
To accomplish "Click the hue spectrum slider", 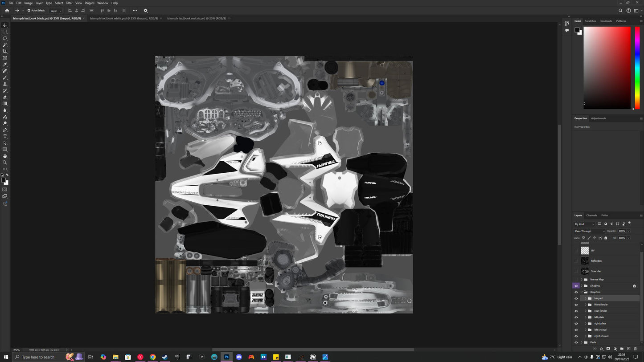I will pos(637,68).
